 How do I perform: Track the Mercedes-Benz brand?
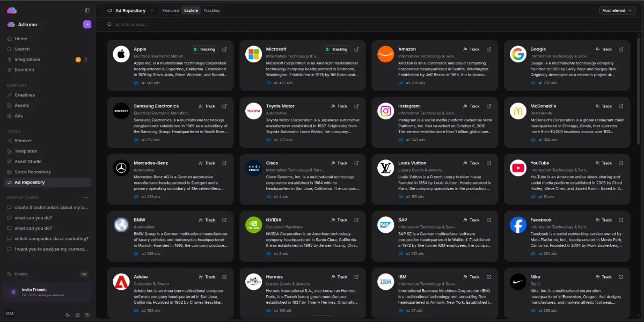[x=208, y=163]
